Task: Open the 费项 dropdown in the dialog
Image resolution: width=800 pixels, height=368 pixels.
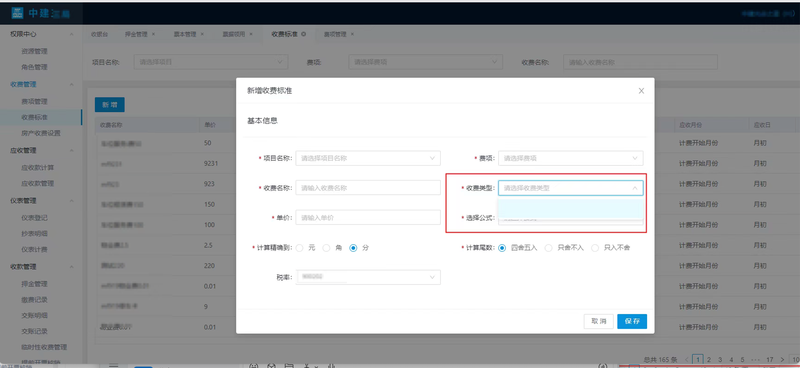Action: [x=570, y=158]
